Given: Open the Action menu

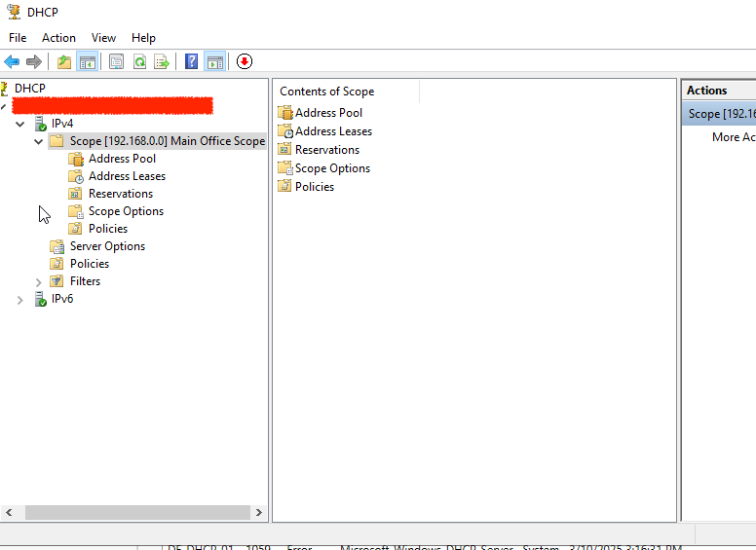Looking at the screenshot, I should [58, 38].
